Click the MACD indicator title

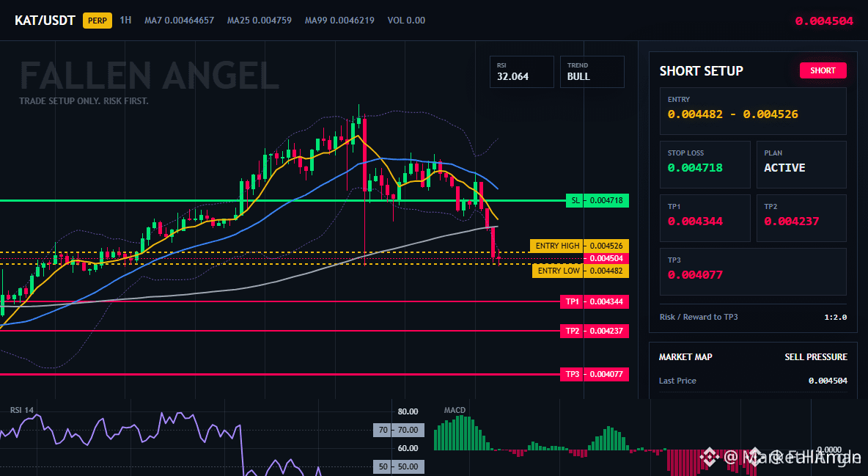pyautogui.click(x=455, y=410)
